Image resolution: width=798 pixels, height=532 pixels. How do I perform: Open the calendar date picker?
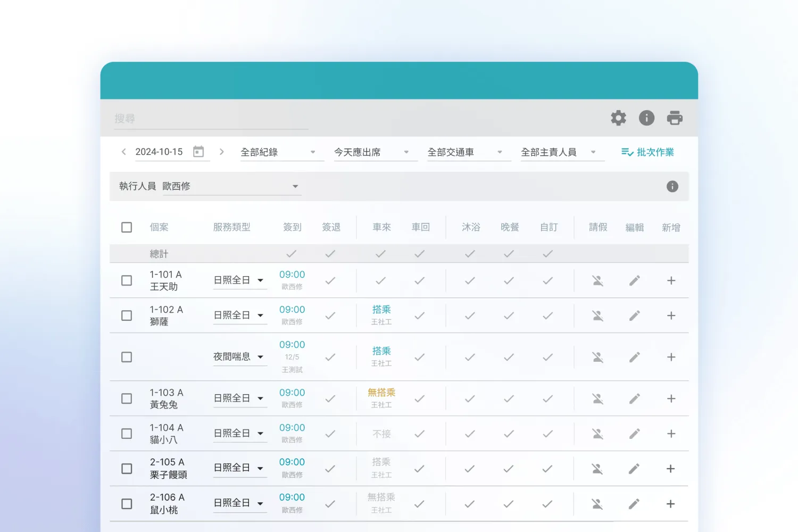click(198, 152)
